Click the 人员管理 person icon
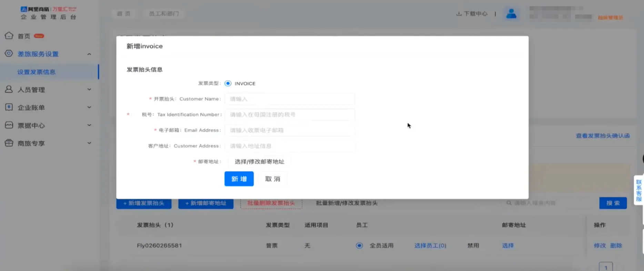The width and height of the screenshot is (644, 271). point(9,89)
